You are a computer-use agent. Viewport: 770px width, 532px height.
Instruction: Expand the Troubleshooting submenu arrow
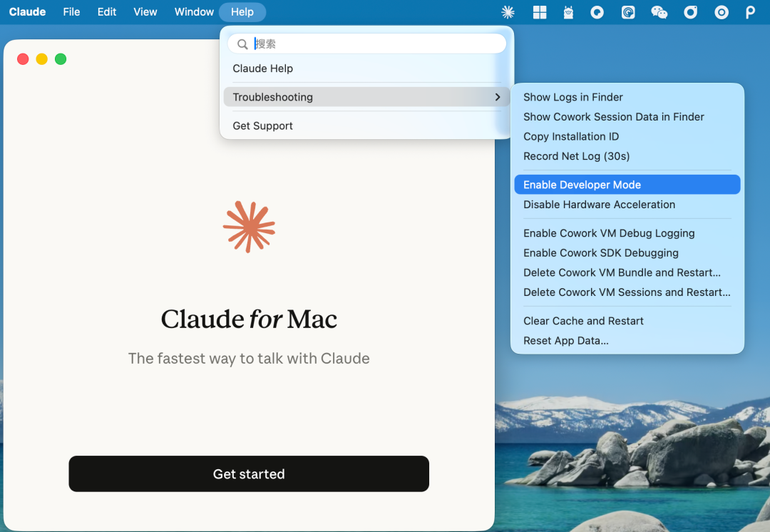coord(497,97)
